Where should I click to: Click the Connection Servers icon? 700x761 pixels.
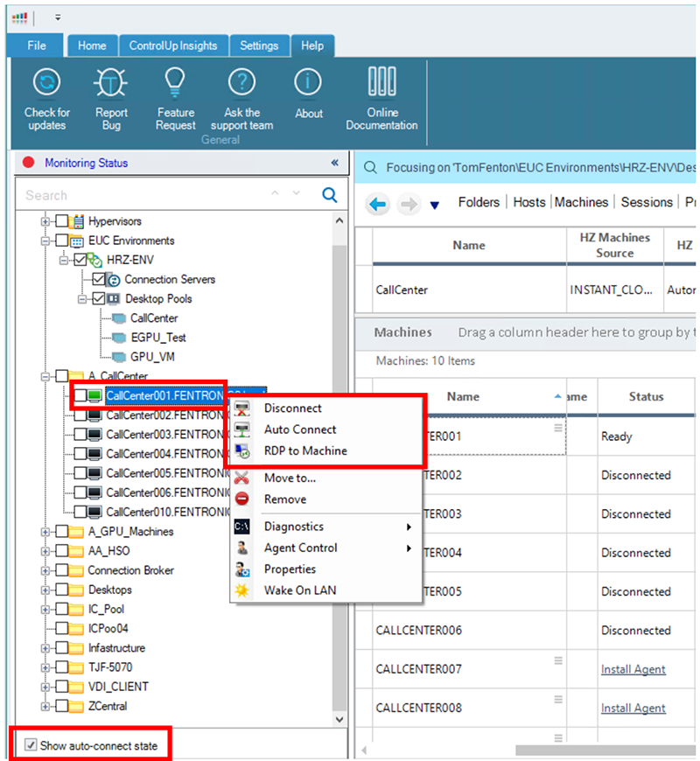(x=113, y=280)
